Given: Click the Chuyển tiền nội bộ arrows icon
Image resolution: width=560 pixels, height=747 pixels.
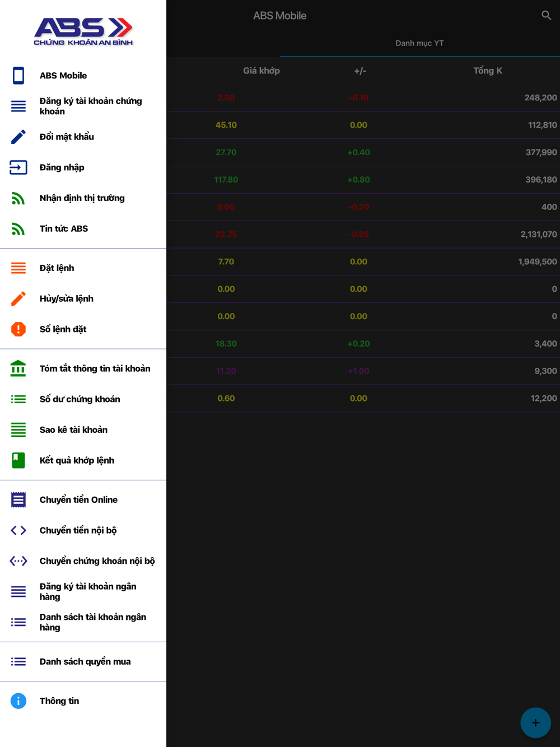Looking at the screenshot, I should 18,530.
